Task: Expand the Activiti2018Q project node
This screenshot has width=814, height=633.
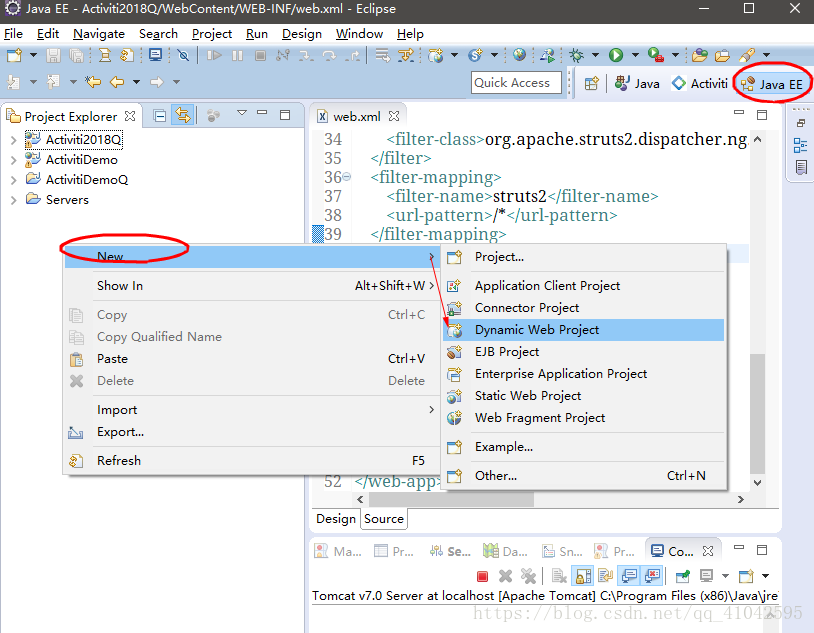Action: [x=13, y=140]
